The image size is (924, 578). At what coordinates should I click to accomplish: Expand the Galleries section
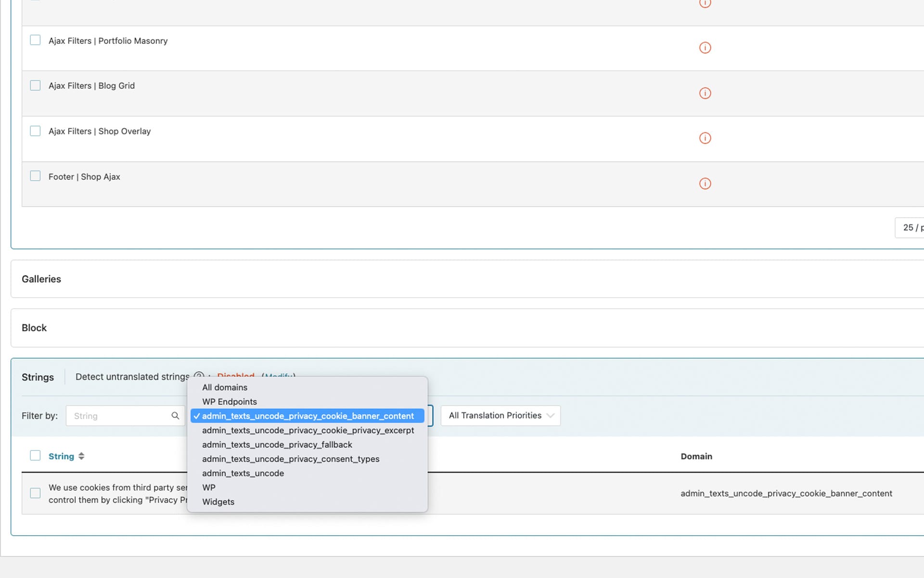tap(41, 279)
